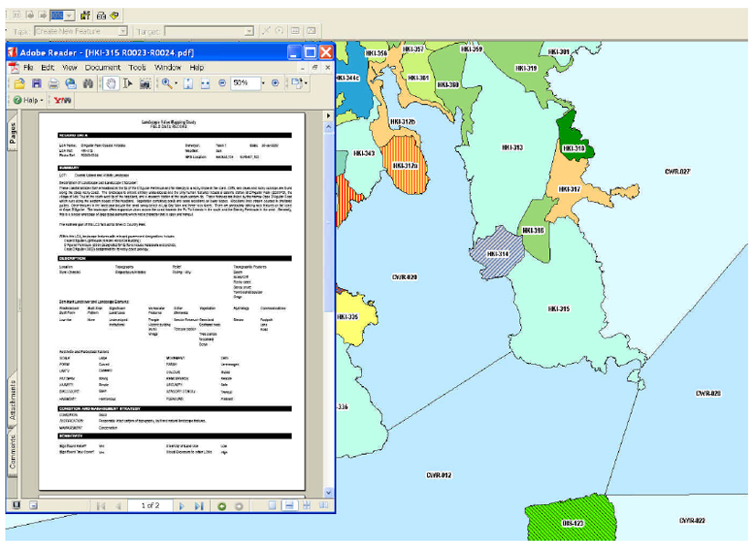Click the yellow tag icon in GIS toolbar
Screen dimensions: 756x547
(115, 16)
